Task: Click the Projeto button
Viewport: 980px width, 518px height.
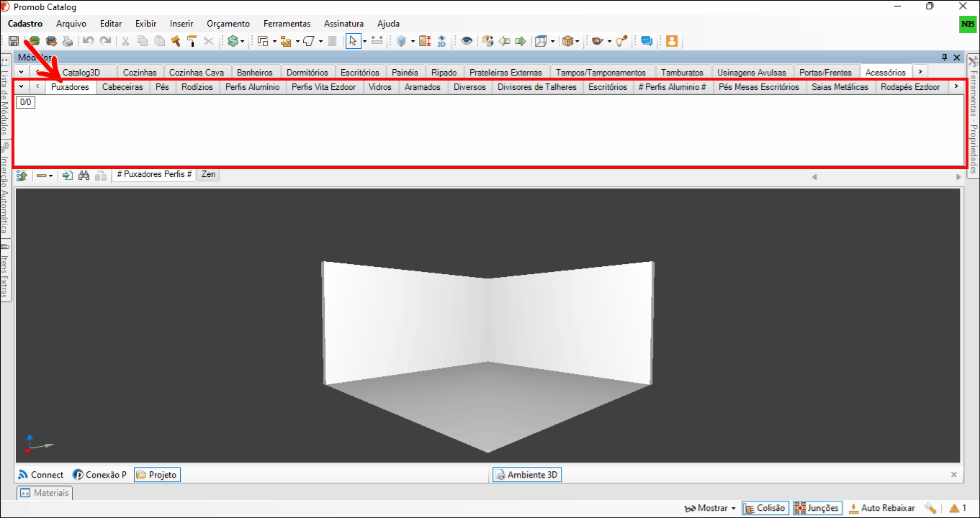Action: (157, 475)
